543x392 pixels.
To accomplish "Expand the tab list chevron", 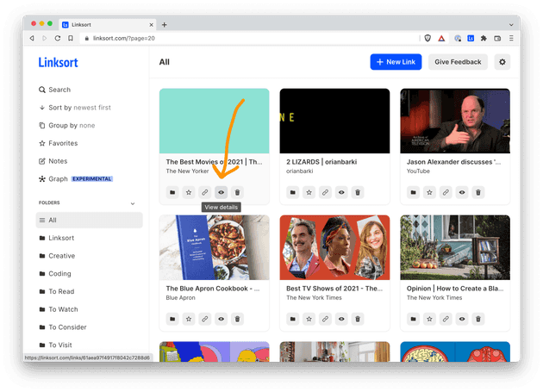I will coord(511,25).
